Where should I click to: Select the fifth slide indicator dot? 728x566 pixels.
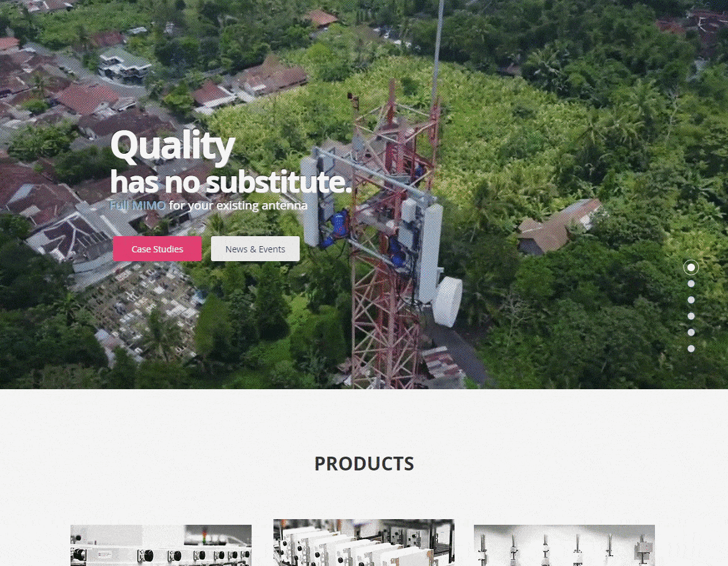[691, 332]
